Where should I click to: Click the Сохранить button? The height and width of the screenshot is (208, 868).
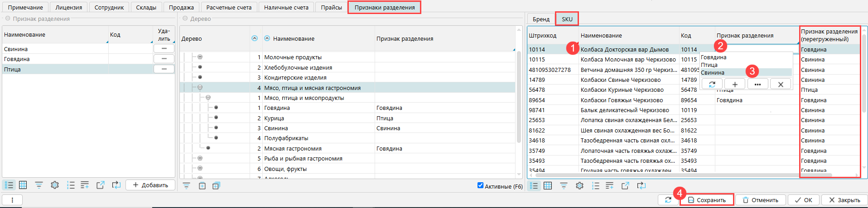coord(707,200)
